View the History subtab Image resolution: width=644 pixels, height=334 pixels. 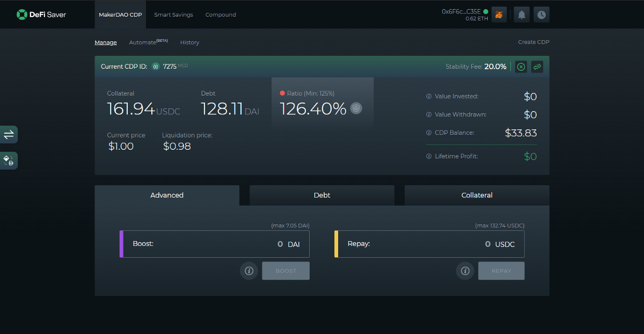coord(189,42)
